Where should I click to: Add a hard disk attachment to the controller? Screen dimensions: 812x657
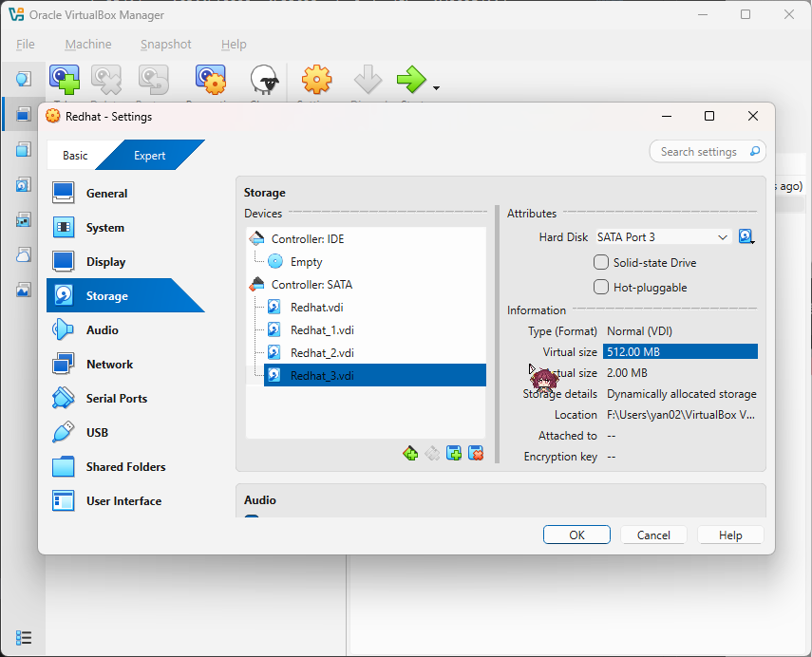pyautogui.click(x=454, y=454)
